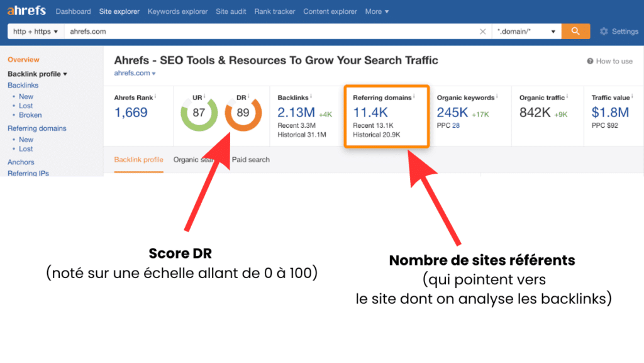Open the 245K organic keywords value

tap(452, 113)
